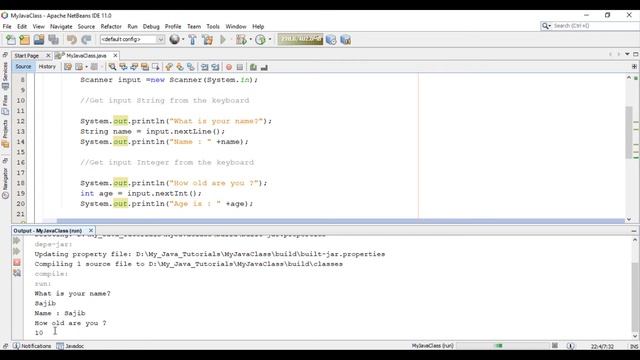The width and height of the screenshot is (640, 360).
Task: Open the File menu
Action: 7,27
